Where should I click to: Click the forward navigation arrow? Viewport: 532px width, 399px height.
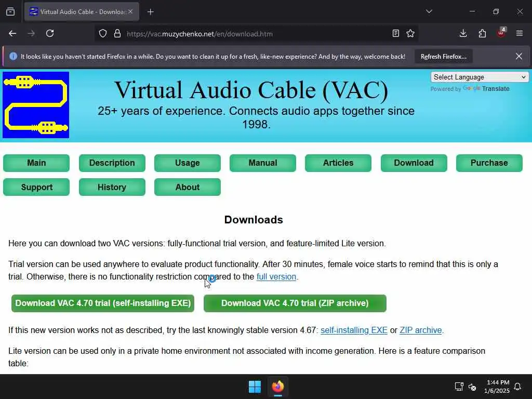pyautogui.click(x=31, y=34)
